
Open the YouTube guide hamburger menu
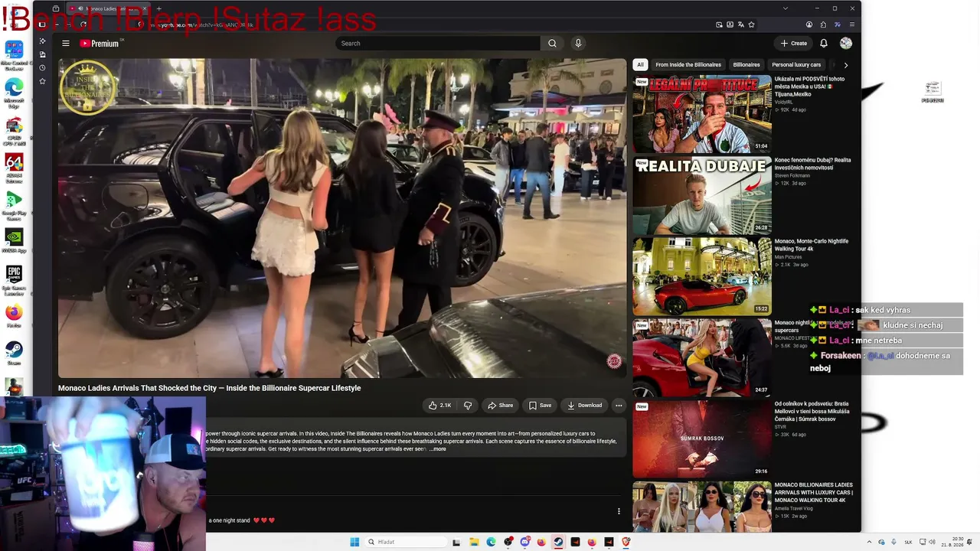[x=66, y=44]
